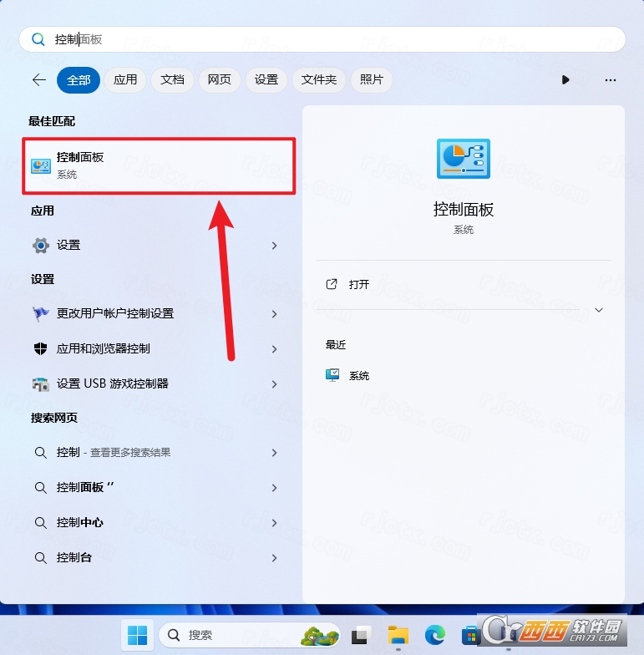
Task: Click the open icon beside 打开
Action: (x=331, y=284)
